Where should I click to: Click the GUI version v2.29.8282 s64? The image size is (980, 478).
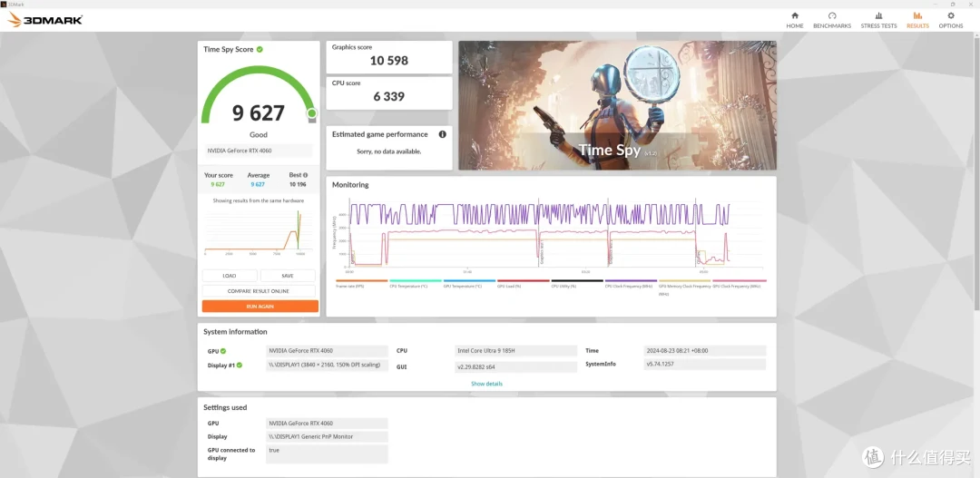(516, 366)
